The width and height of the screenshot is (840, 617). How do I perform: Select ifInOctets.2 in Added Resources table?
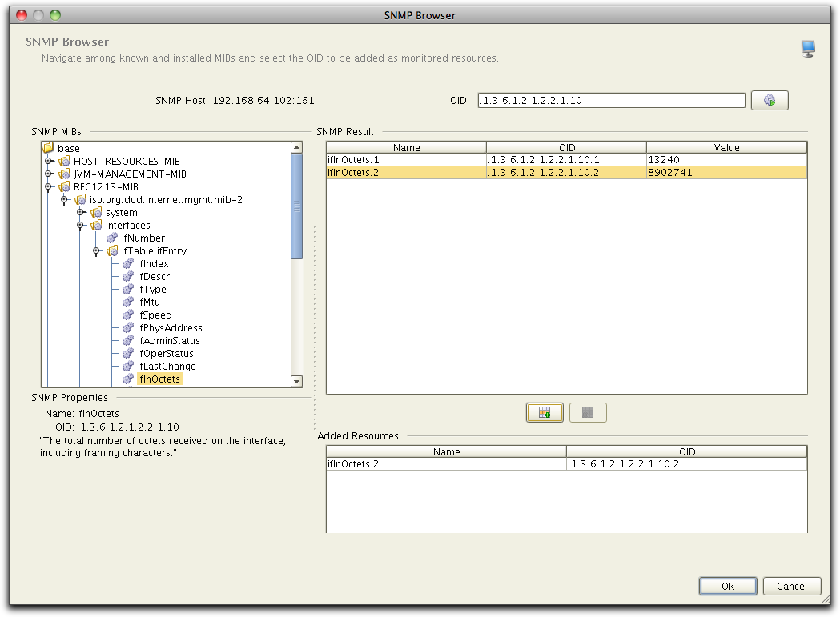(566, 464)
